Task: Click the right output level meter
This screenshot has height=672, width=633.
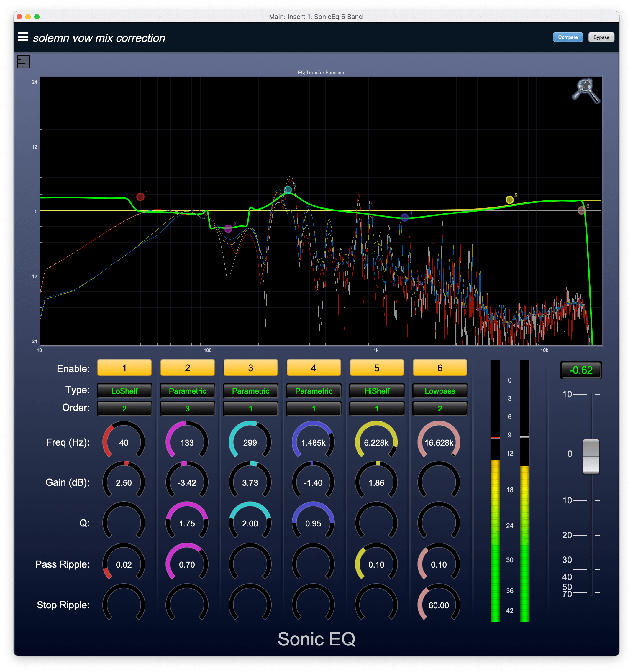Action: [x=524, y=491]
